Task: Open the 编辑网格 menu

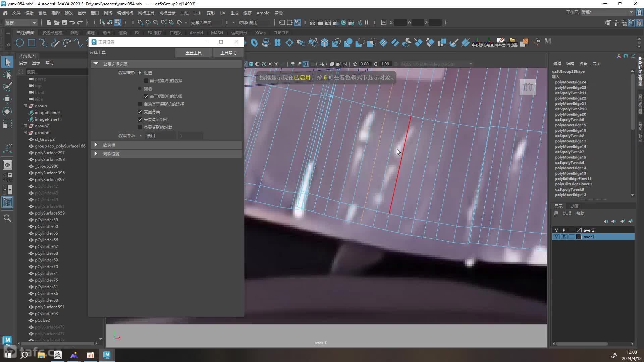Action: (125, 13)
